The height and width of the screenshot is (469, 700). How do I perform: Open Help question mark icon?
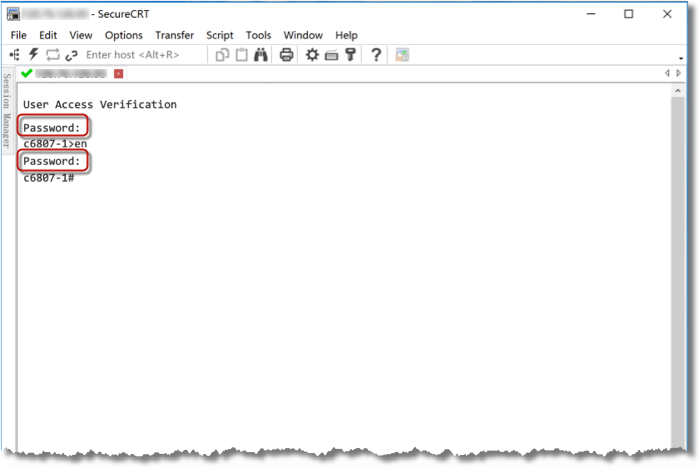(x=376, y=55)
